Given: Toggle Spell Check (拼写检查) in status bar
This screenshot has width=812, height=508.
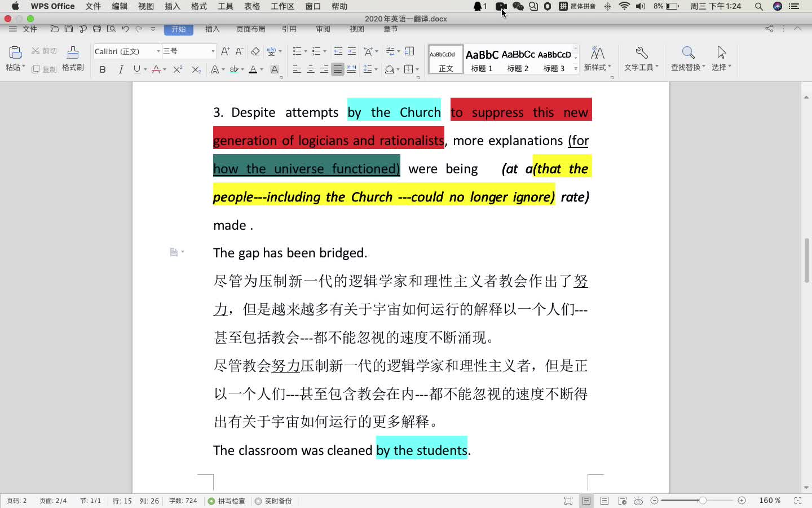Looking at the screenshot, I should click(x=227, y=501).
